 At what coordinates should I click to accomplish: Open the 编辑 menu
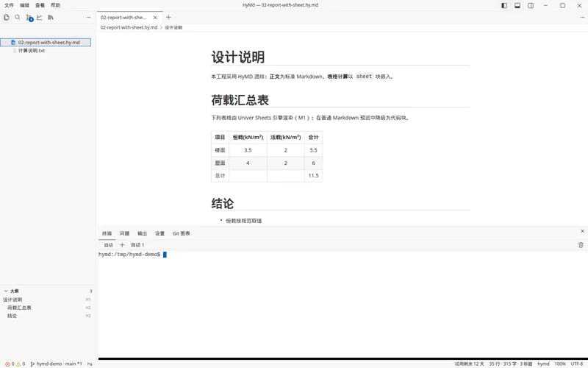(x=24, y=5)
